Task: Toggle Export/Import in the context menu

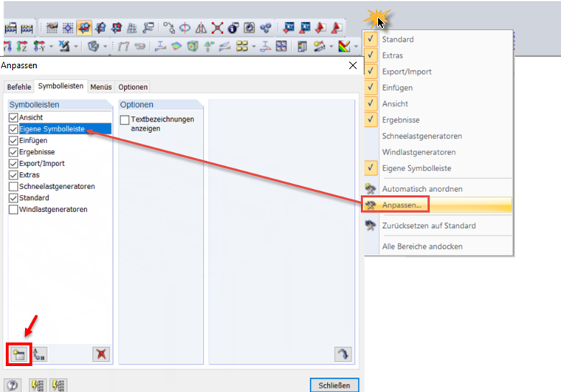Action: 438,72
